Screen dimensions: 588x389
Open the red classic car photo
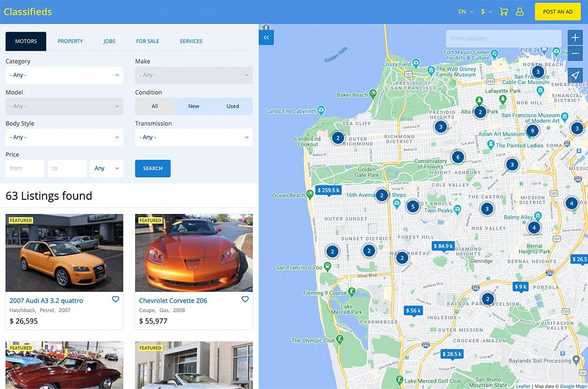[x=64, y=365]
